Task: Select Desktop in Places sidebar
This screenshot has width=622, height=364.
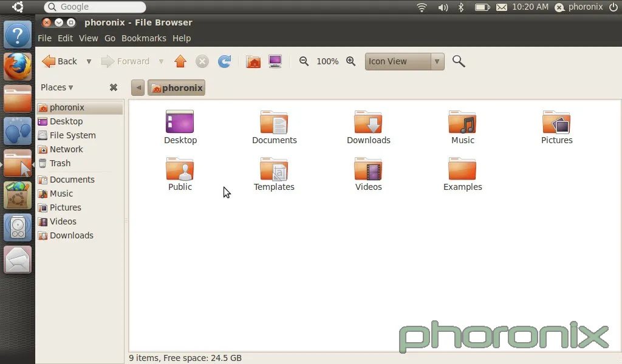Action: pyautogui.click(x=80, y=121)
